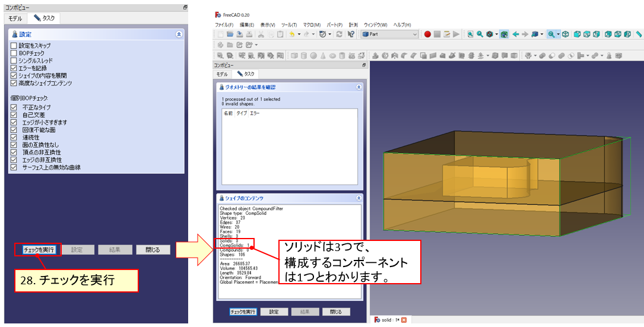The height and width of the screenshot is (327, 644).
Task: Click the Create cone primitive icon
Action: pos(323,55)
